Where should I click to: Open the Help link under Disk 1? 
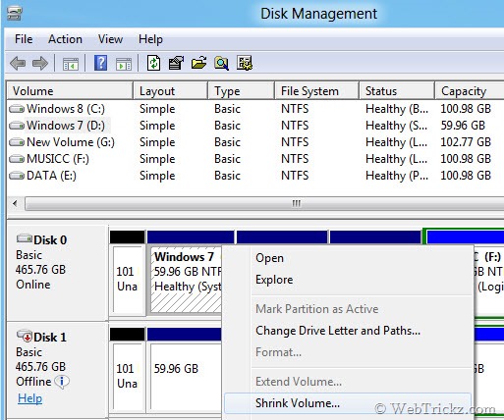29,398
